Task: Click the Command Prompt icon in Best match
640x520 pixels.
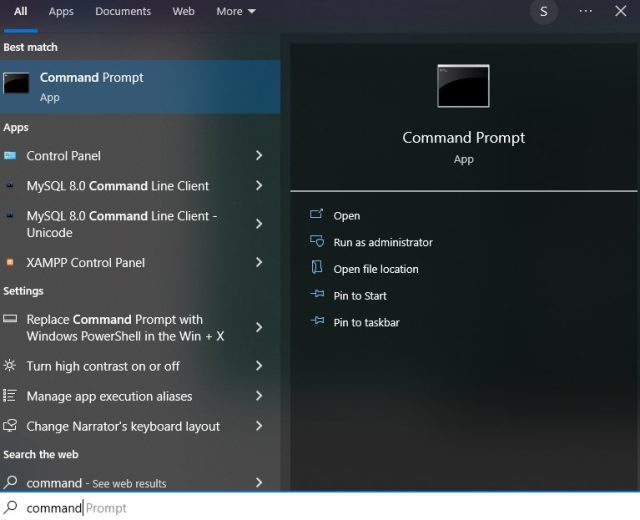Action: click(16, 85)
